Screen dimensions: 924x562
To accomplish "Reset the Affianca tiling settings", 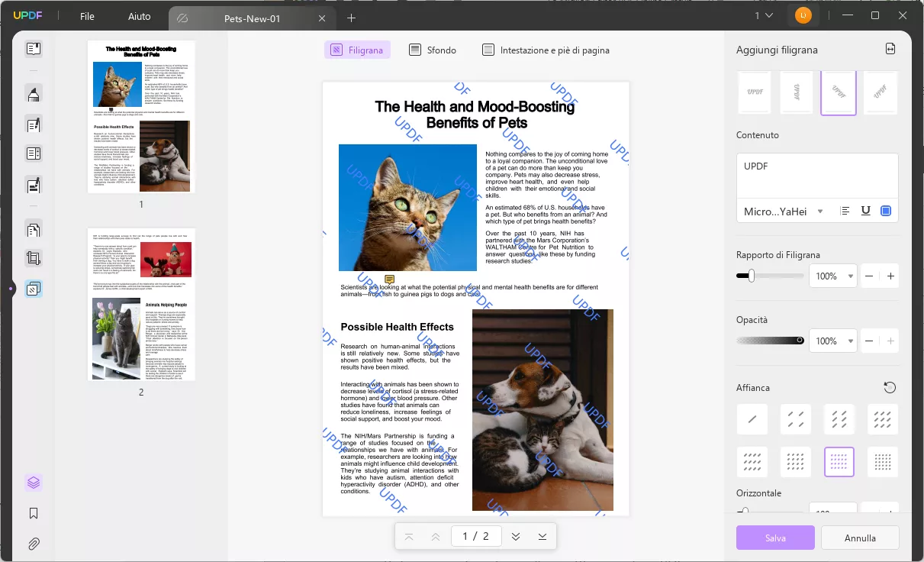I will [x=890, y=387].
